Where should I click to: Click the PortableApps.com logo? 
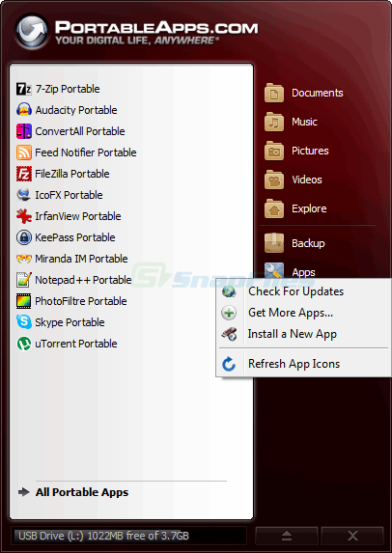[x=32, y=32]
